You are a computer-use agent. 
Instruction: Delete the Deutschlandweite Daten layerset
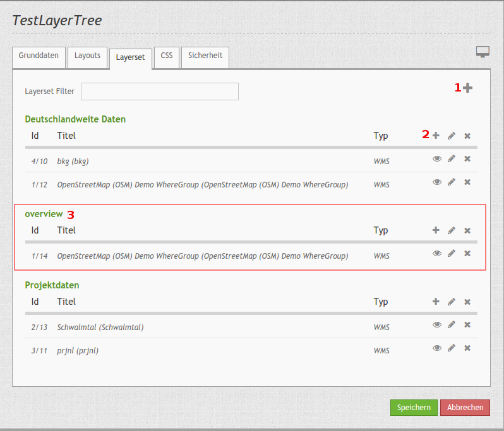point(467,136)
